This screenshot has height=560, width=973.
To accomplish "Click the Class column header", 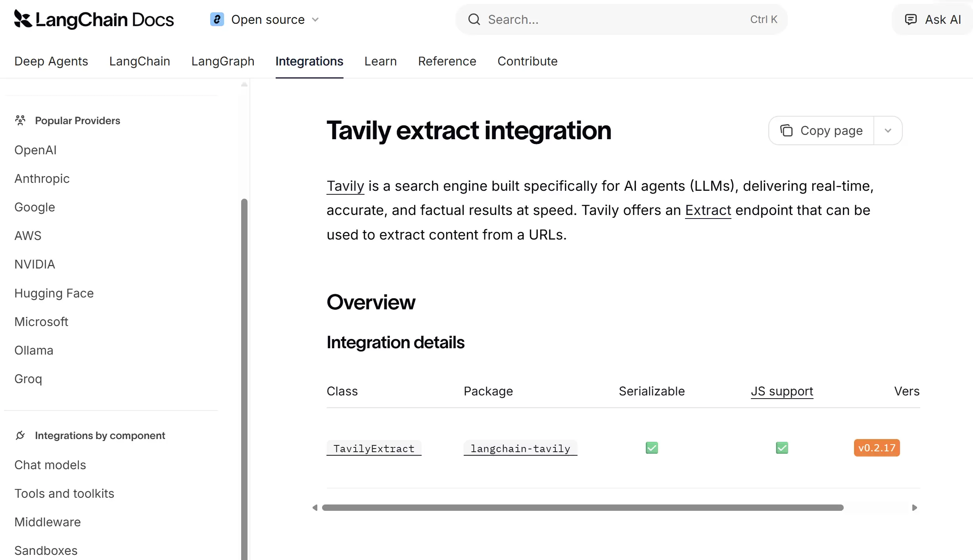I will point(342,391).
